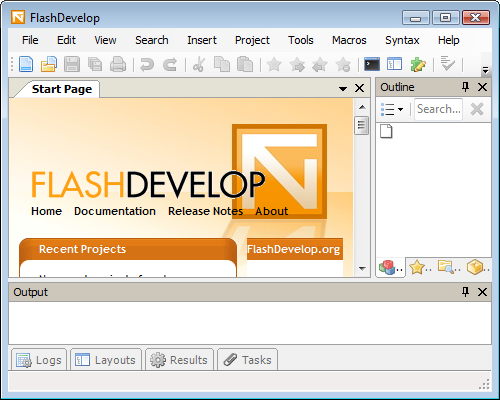Clear bookmarks with the last star icon

coord(343,64)
